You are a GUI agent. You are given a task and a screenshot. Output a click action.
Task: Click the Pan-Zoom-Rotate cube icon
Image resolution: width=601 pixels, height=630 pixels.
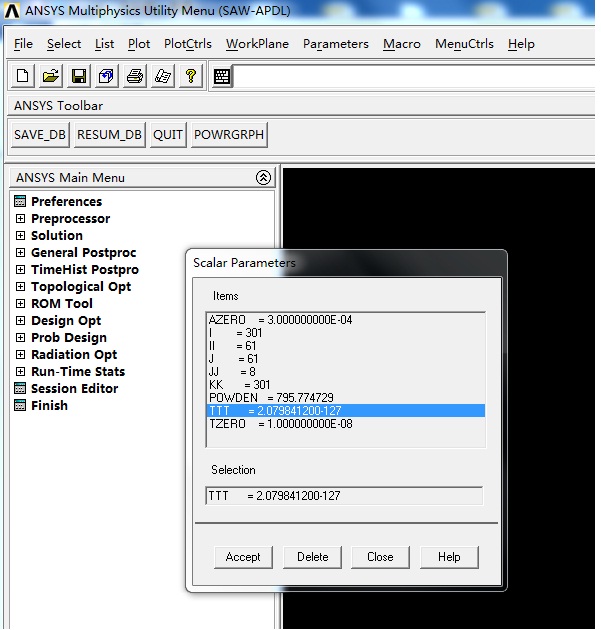[x=106, y=76]
